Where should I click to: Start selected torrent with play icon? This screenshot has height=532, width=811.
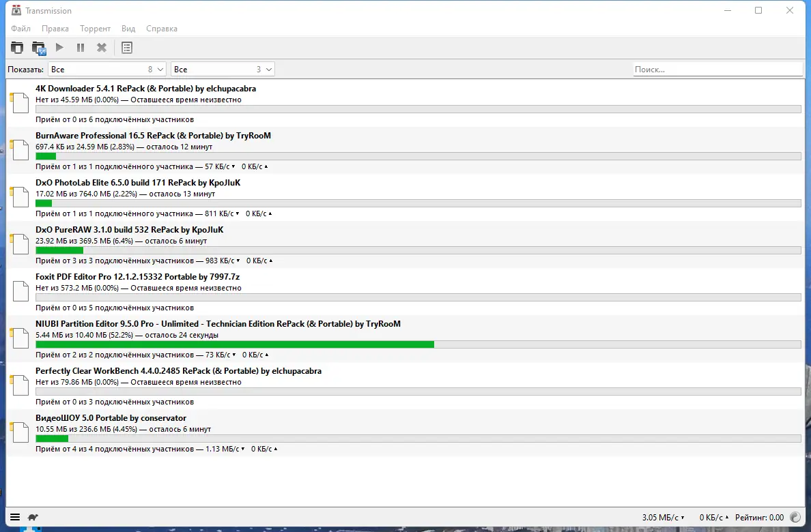coord(59,48)
